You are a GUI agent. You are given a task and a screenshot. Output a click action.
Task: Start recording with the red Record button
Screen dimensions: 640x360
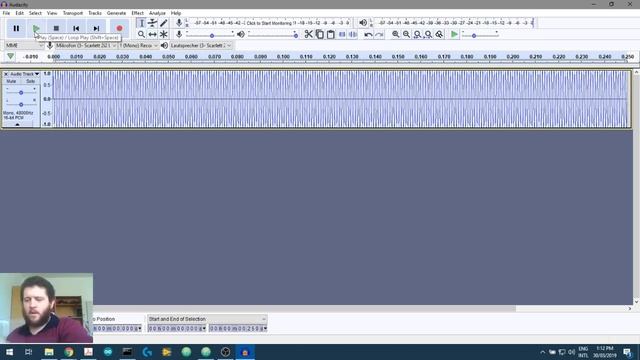tap(119, 28)
